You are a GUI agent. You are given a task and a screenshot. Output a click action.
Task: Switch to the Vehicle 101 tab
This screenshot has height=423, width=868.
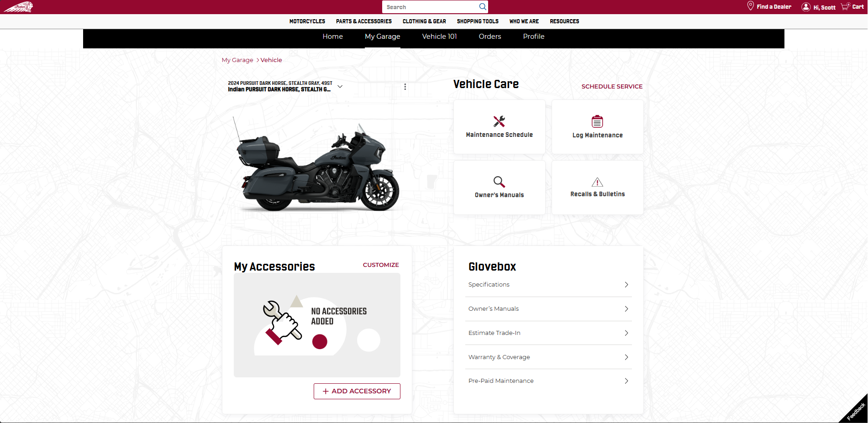pos(439,37)
